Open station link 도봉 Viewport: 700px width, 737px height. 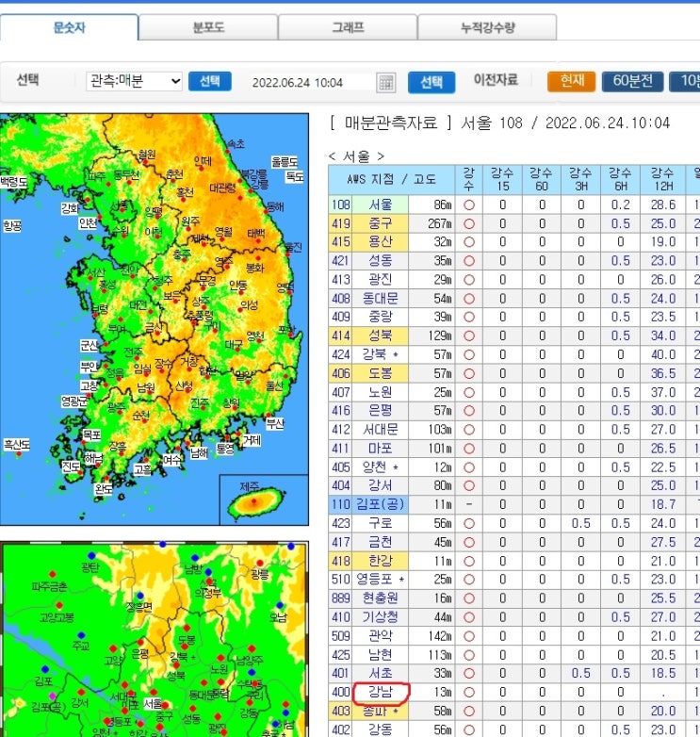[380, 373]
